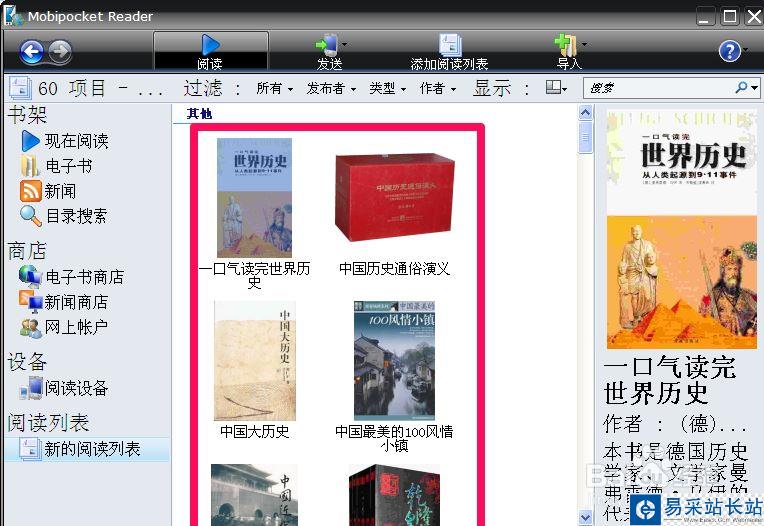The image size is (764, 526).
Task: Select the 中国历史通俗演义 red box cover
Action: 395,198
